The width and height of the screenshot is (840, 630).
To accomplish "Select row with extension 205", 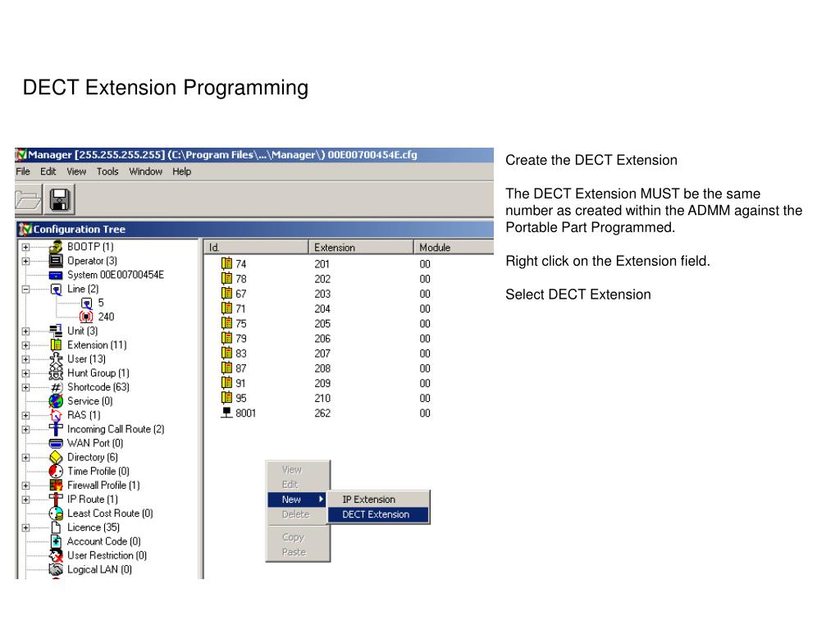I will [348, 323].
